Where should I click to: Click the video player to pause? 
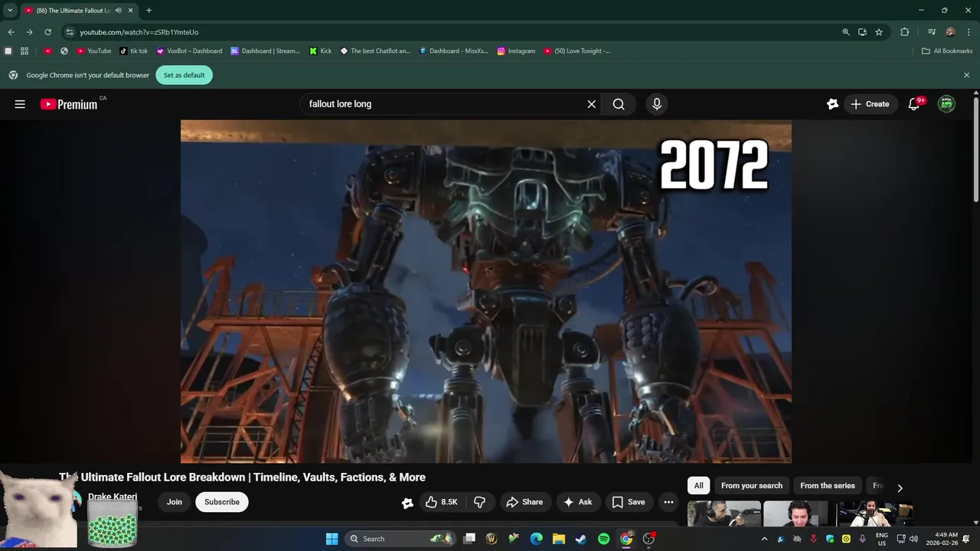coord(486,292)
